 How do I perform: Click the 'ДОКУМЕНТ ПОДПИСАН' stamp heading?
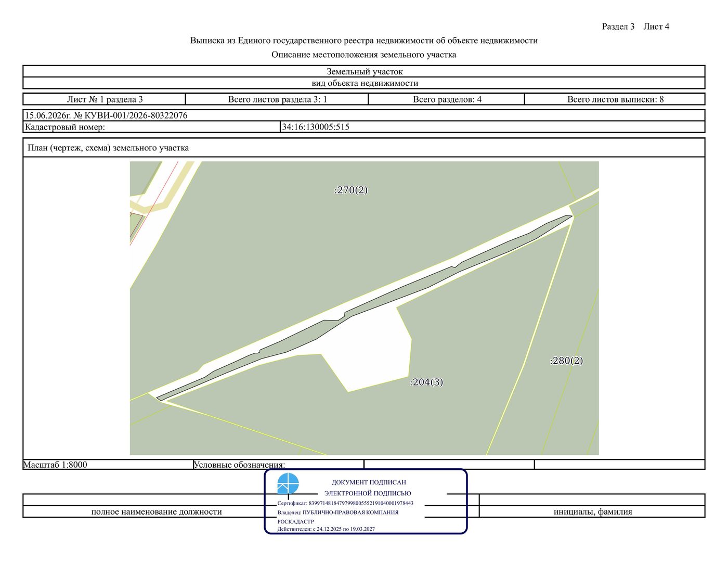[x=369, y=482]
